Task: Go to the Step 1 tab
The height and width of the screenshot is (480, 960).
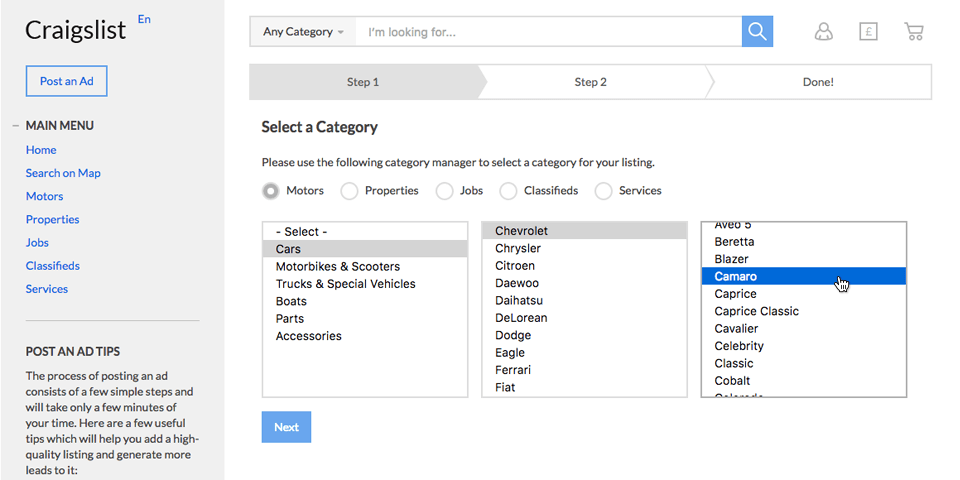Action: [x=363, y=82]
